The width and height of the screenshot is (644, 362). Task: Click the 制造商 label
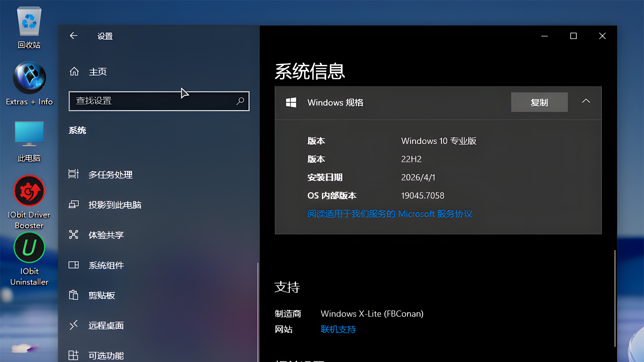(288, 313)
